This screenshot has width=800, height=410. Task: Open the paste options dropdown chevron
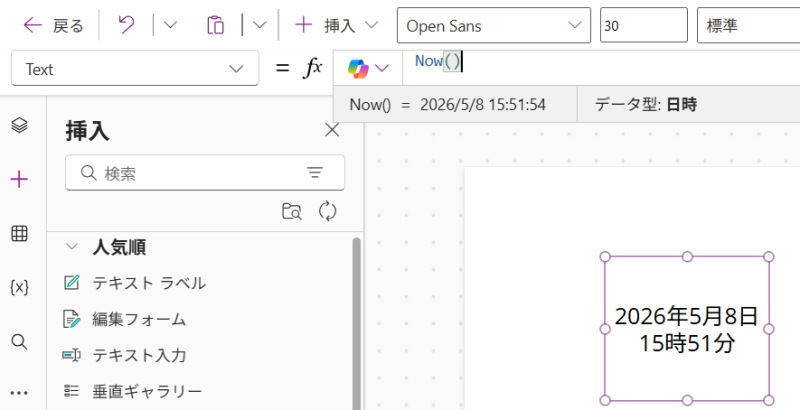point(260,25)
